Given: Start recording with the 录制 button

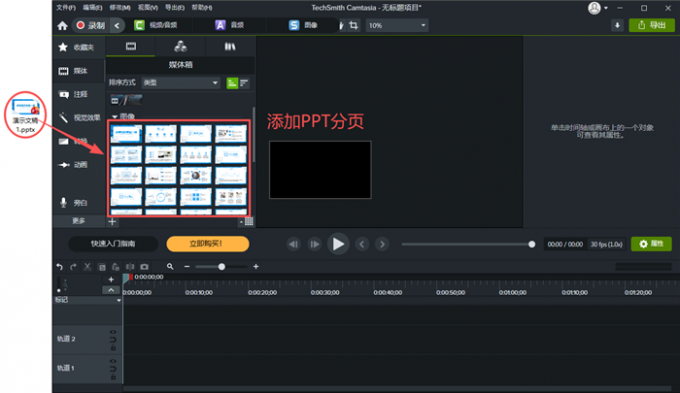Looking at the screenshot, I should coord(91,26).
